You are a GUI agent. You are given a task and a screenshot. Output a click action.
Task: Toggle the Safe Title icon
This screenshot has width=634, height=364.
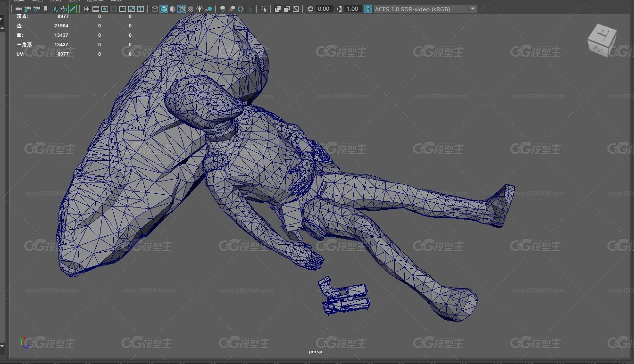[x=141, y=9]
